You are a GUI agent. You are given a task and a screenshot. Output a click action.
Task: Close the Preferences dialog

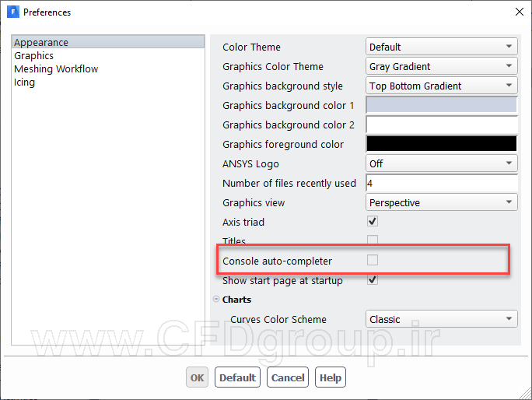pos(519,12)
